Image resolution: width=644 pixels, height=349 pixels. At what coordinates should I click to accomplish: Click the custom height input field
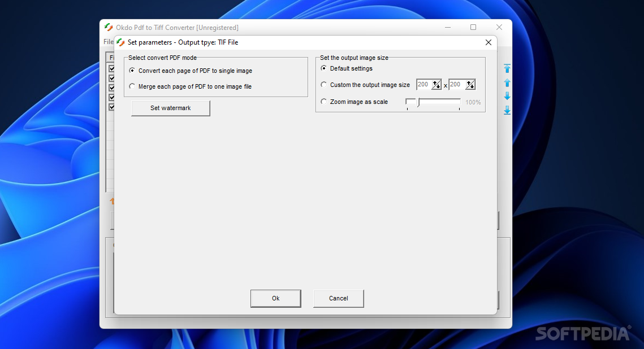pyautogui.click(x=457, y=85)
